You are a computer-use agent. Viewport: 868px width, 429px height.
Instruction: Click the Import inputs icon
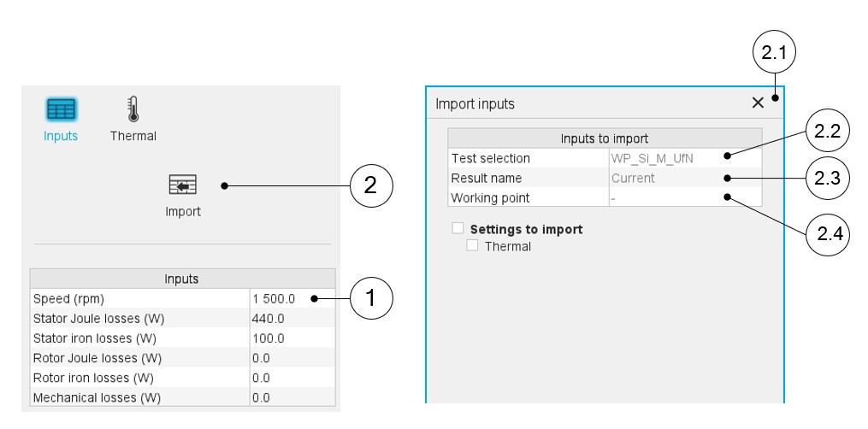coord(182,185)
